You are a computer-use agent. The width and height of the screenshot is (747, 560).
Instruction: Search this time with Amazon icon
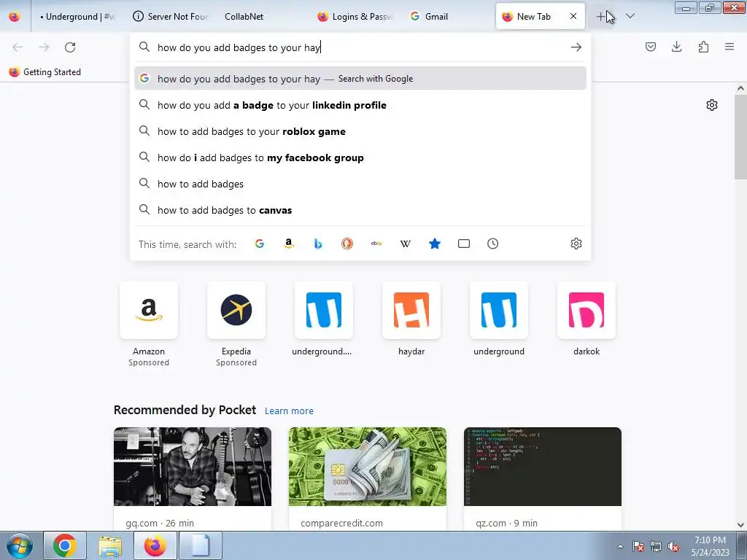click(289, 244)
